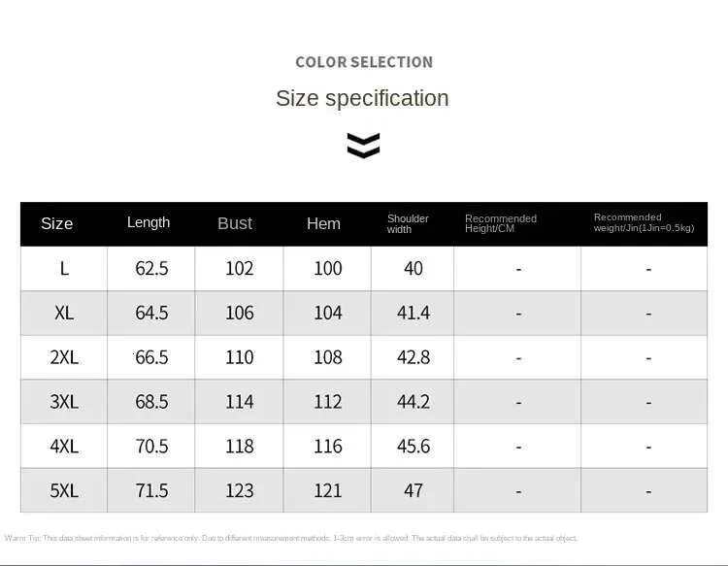Viewport: 728px width, 566px height.
Task: Select the XL size row label
Action: click(x=64, y=313)
